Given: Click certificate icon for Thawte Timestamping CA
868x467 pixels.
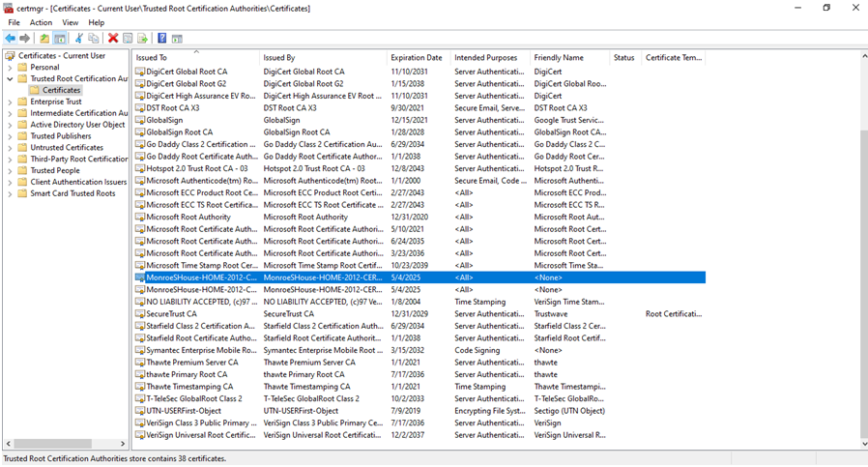Looking at the screenshot, I should 140,387.
